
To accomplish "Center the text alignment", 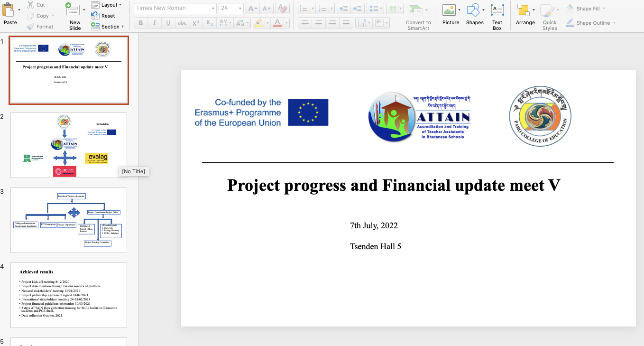I will click(x=319, y=22).
